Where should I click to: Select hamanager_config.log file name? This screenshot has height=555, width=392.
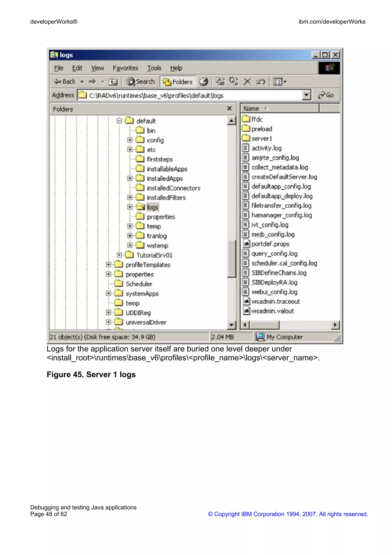(x=282, y=215)
